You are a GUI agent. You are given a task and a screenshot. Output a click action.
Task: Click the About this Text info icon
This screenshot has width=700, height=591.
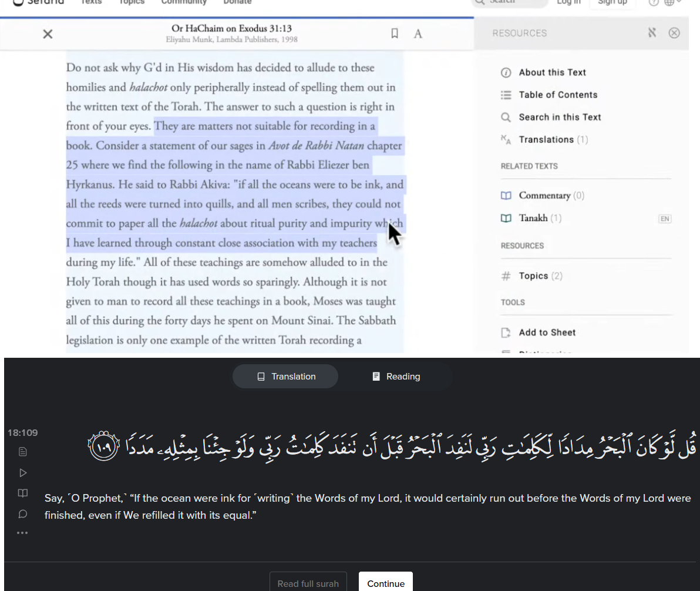[x=506, y=72]
